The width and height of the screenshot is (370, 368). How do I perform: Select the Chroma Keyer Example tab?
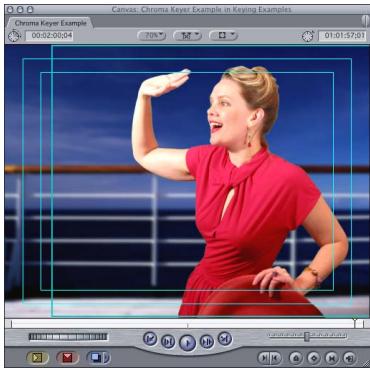(x=50, y=23)
